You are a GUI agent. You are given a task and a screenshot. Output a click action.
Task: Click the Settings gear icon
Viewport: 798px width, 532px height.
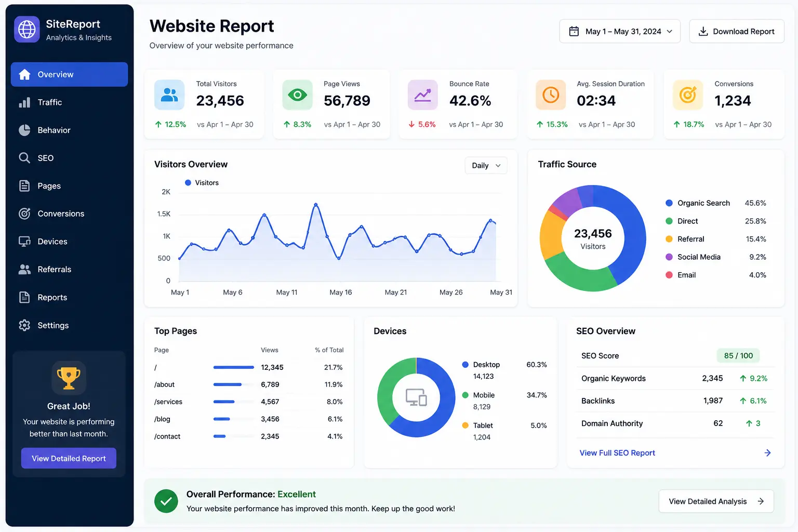pyautogui.click(x=24, y=325)
